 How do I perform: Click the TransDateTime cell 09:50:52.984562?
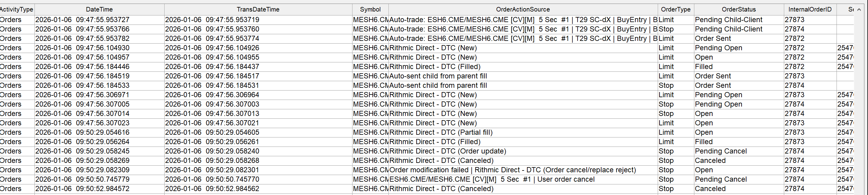(212, 189)
